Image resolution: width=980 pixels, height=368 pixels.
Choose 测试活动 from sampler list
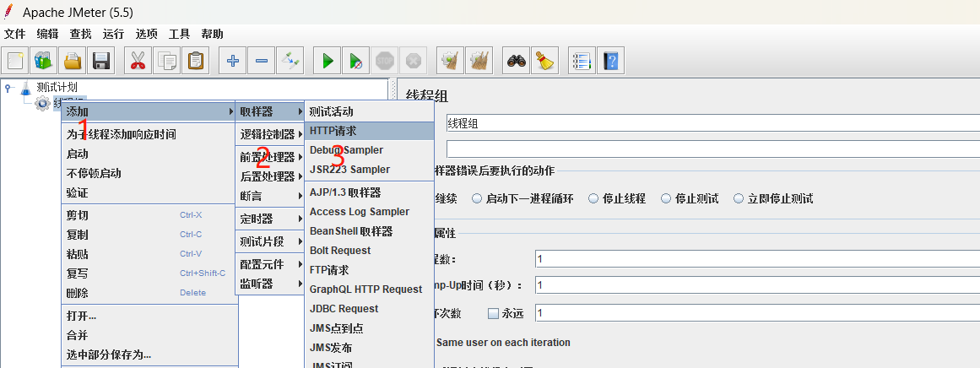click(x=370, y=112)
